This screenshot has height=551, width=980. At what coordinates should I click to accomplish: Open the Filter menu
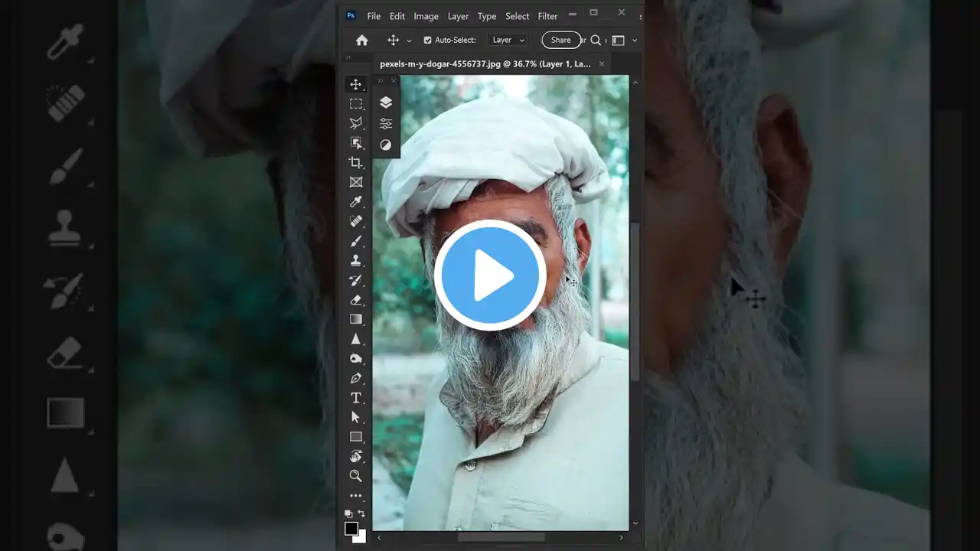547,16
